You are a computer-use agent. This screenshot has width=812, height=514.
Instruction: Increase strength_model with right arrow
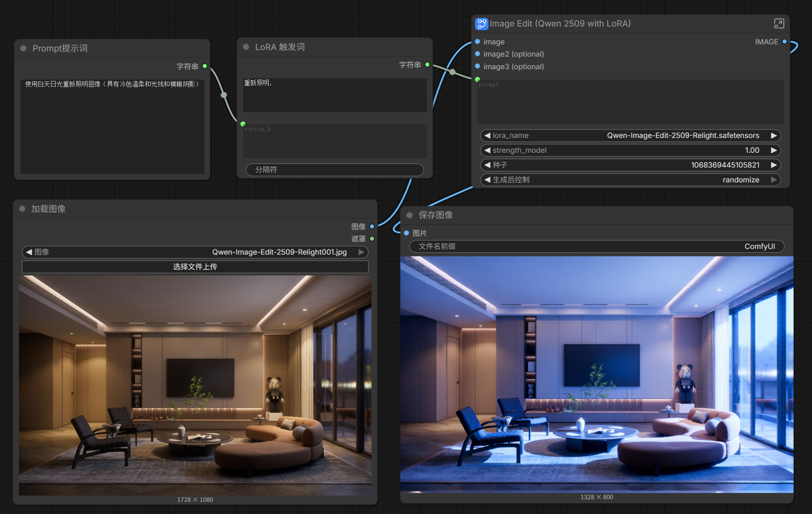[774, 151]
